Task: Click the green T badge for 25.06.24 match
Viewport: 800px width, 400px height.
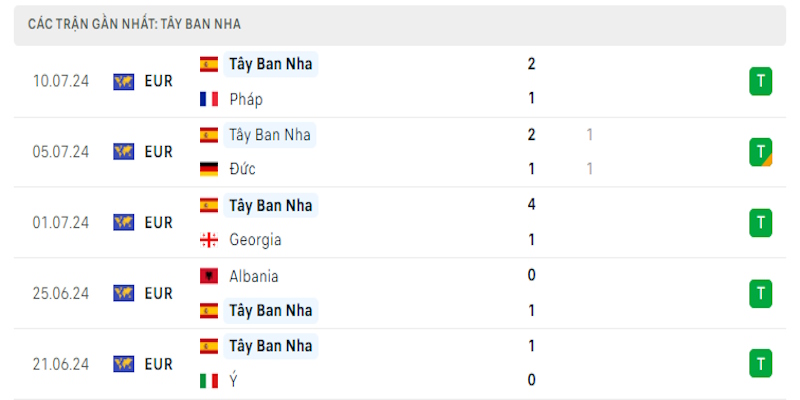Action: point(760,293)
